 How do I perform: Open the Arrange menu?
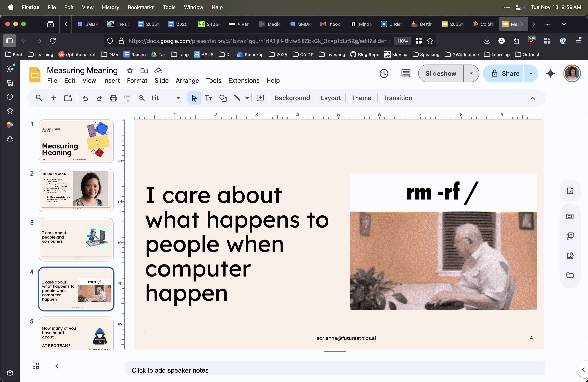pyautogui.click(x=187, y=81)
